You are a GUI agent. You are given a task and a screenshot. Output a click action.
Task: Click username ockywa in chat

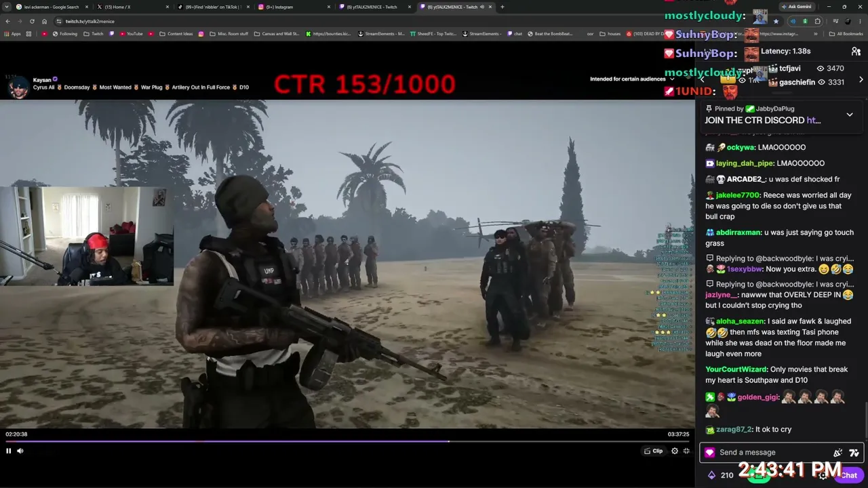(x=741, y=147)
